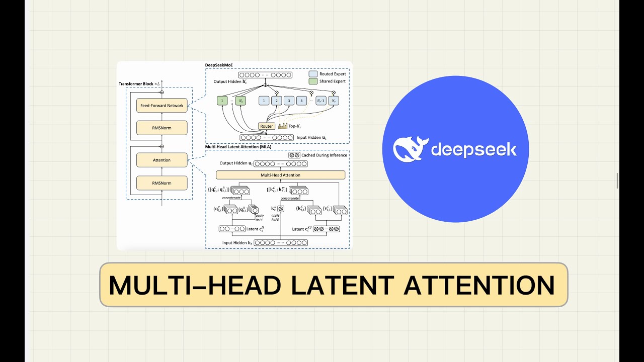Click the DeepSeekMoE heading
Image resolution: width=644 pixels, height=362 pixels.
pos(219,65)
